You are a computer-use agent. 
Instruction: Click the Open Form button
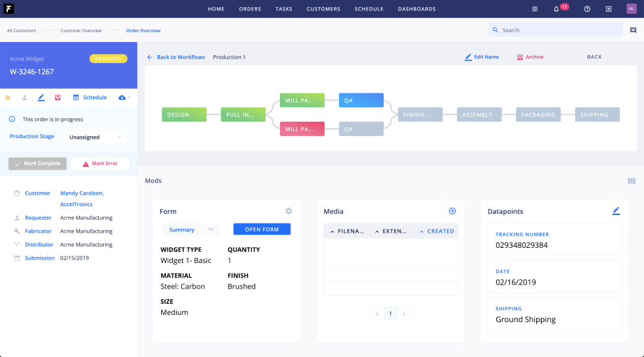[262, 229]
